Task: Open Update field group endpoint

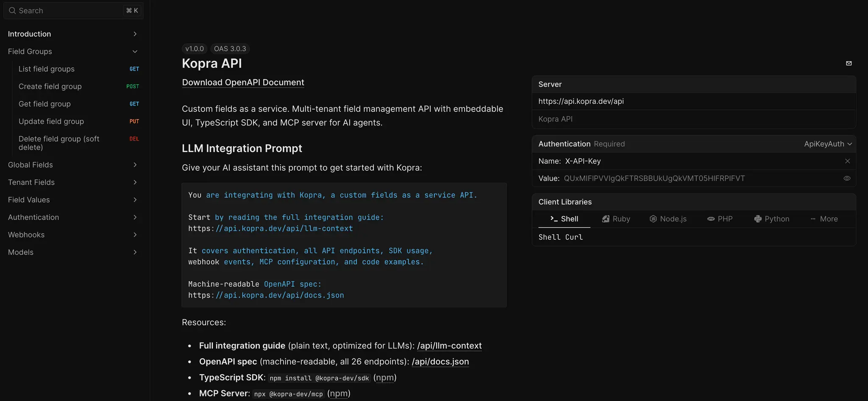Action: (79, 121)
